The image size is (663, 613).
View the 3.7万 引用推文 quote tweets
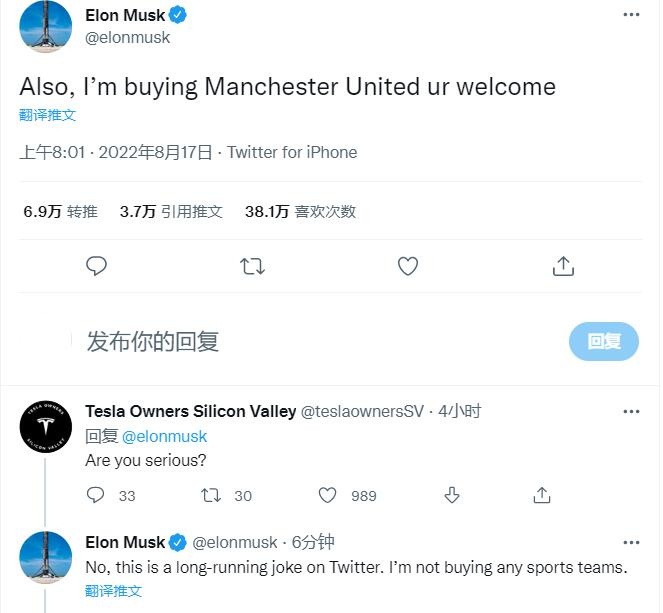pos(171,212)
